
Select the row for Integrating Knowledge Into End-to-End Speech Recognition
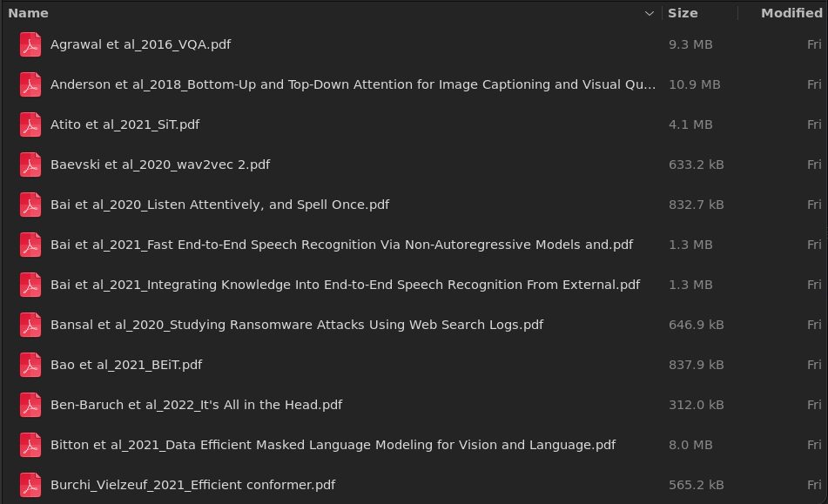[346, 285]
